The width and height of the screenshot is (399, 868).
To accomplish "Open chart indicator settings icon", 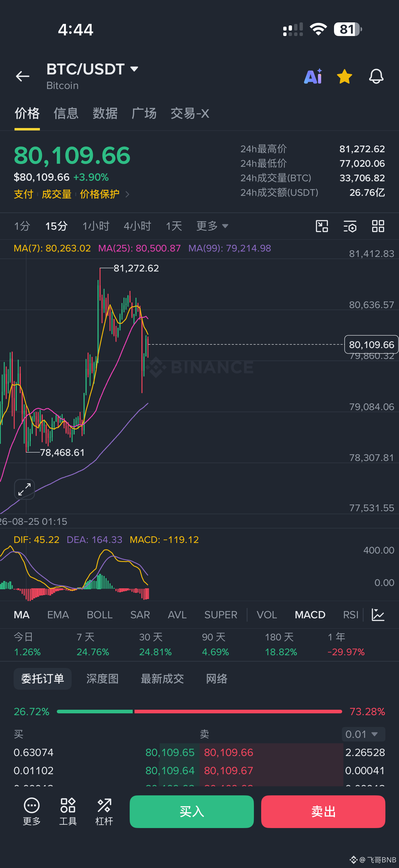I will [x=350, y=226].
